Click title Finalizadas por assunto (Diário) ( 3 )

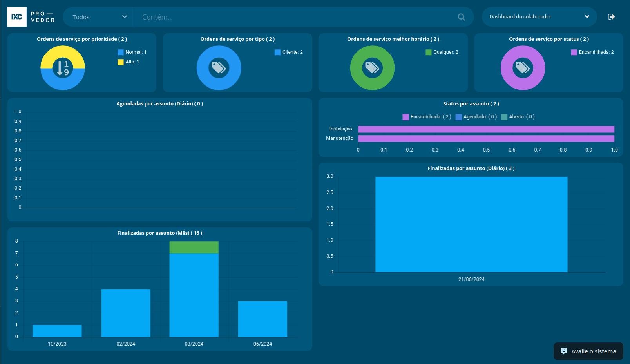click(471, 168)
